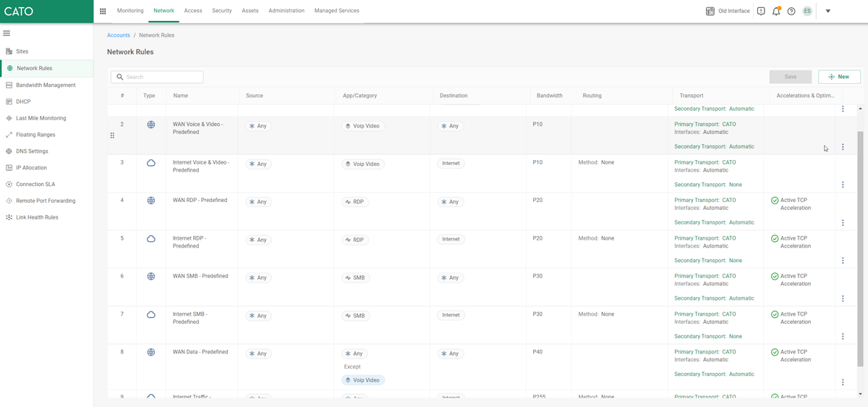Viewport: 868px width, 407px height.
Task: Click the Any source chip in rule 7
Action: 258,316
